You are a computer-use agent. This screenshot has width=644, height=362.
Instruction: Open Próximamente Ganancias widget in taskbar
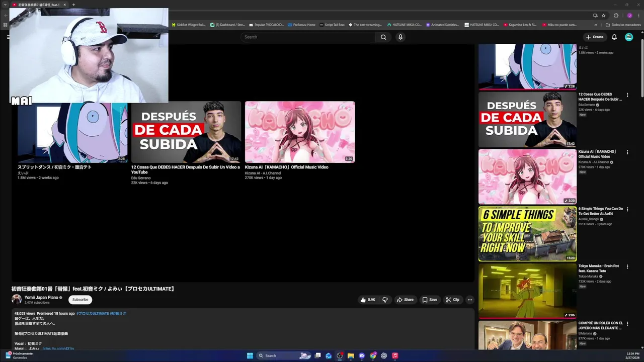tap(19, 355)
